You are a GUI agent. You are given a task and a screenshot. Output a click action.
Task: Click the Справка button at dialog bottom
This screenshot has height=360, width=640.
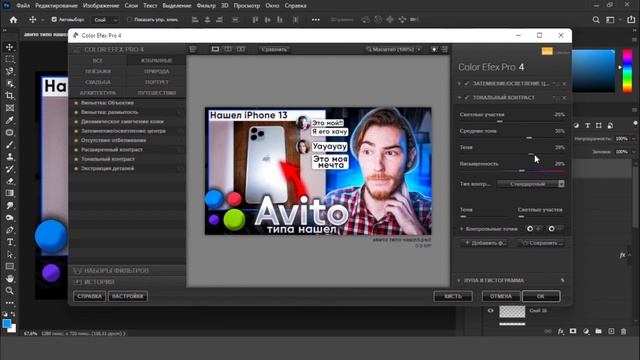coord(89,296)
